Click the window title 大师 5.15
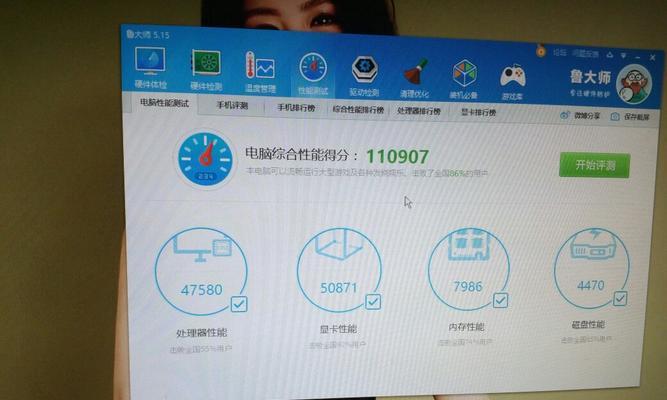Screen dimensions: 667x400 148,34
